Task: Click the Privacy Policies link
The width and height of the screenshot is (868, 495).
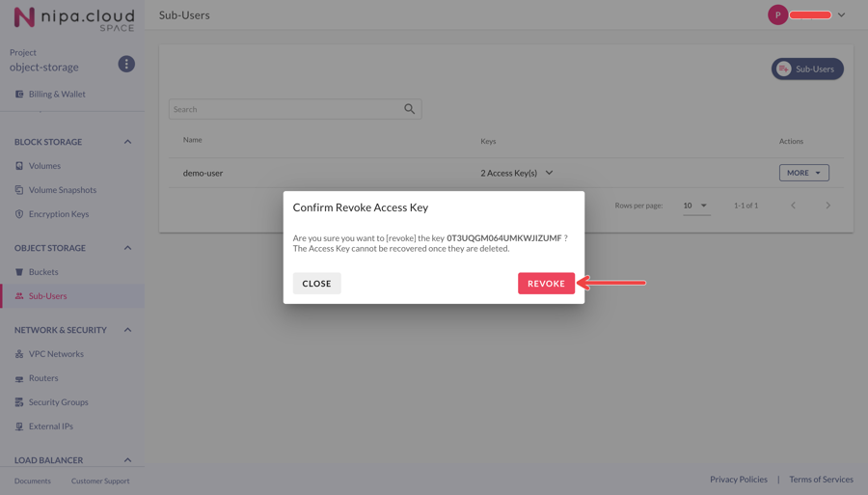Action: point(738,480)
